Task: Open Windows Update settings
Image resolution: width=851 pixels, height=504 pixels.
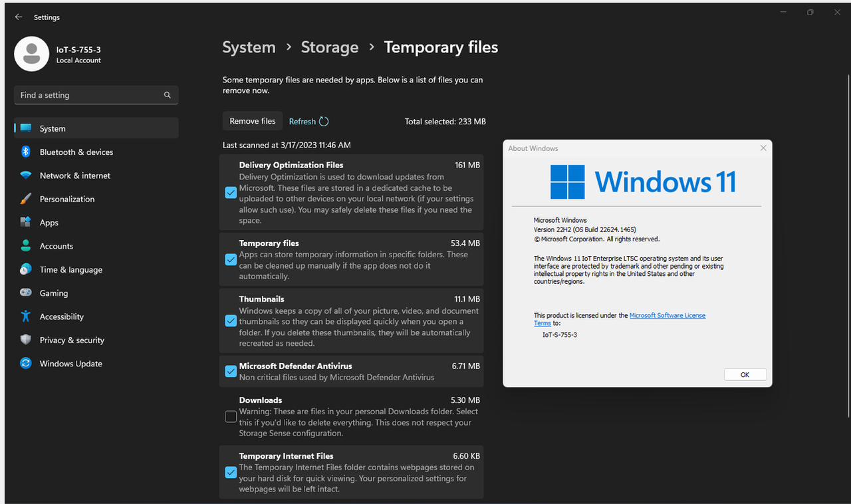Action: (x=96, y=364)
